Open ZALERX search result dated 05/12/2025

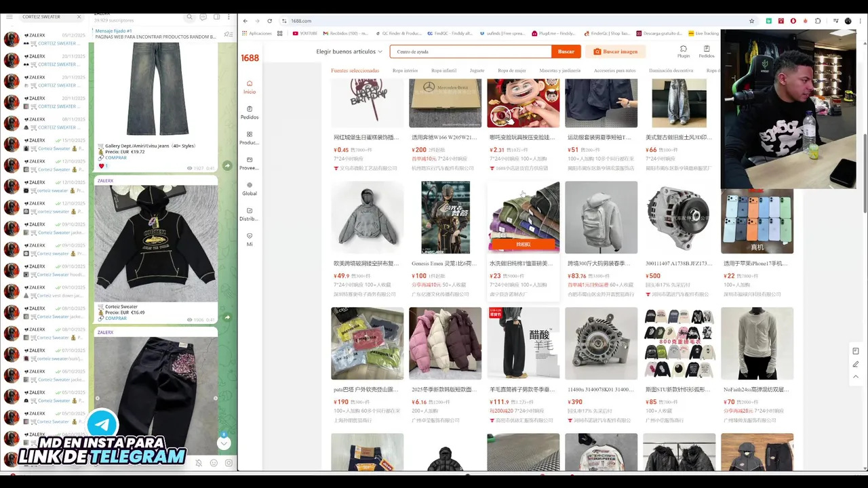point(45,39)
